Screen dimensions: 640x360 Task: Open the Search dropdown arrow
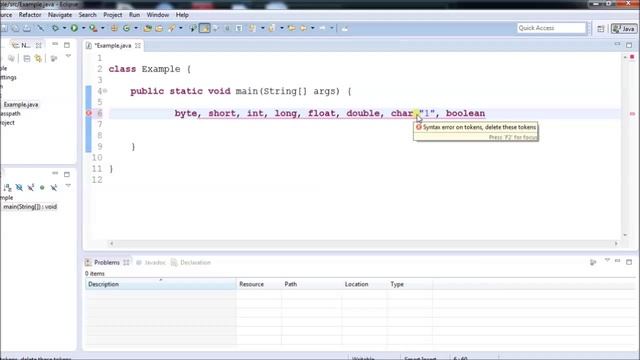click(180, 28)
